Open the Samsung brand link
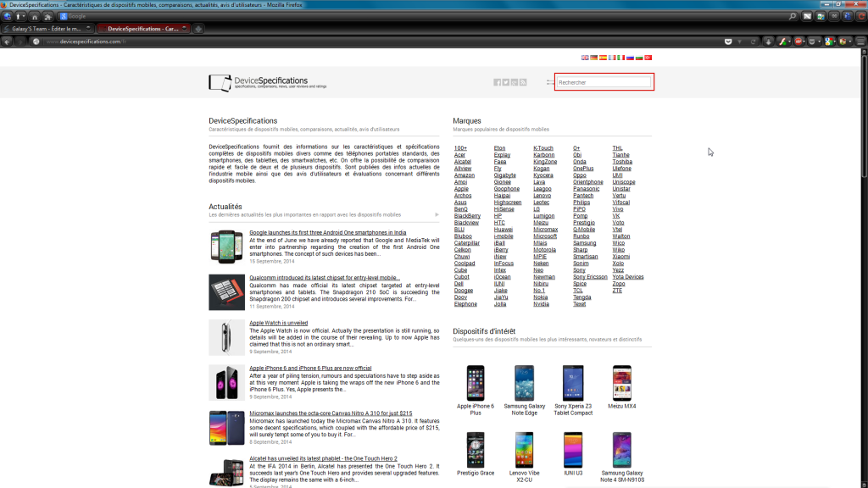868x488 pixels. [x=585, y=243]
